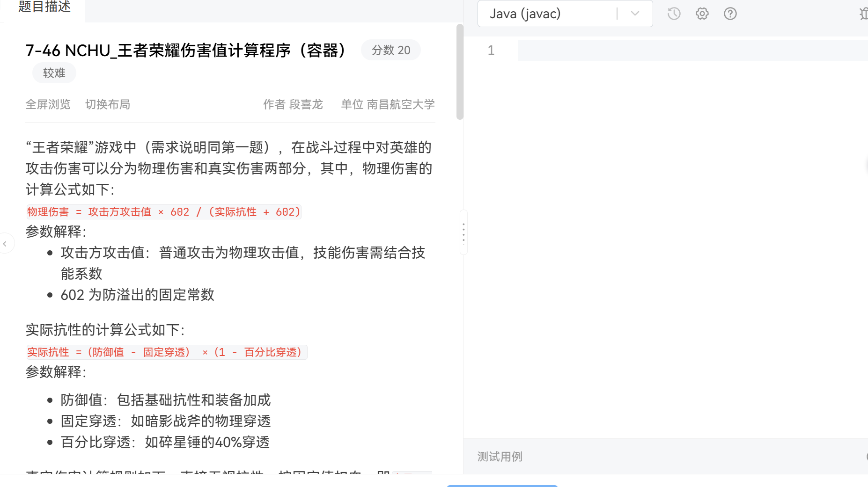Open editor settings gear icon

(702, 14)
